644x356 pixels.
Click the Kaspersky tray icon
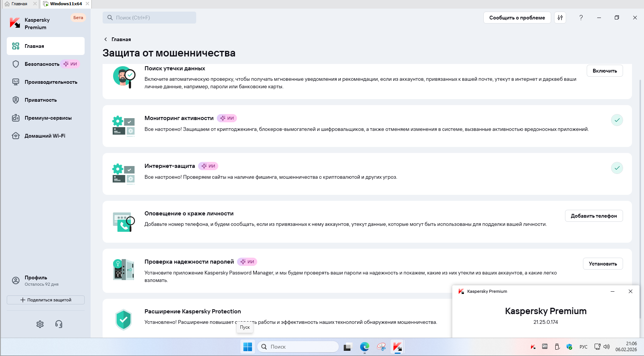tap(533, 347)
